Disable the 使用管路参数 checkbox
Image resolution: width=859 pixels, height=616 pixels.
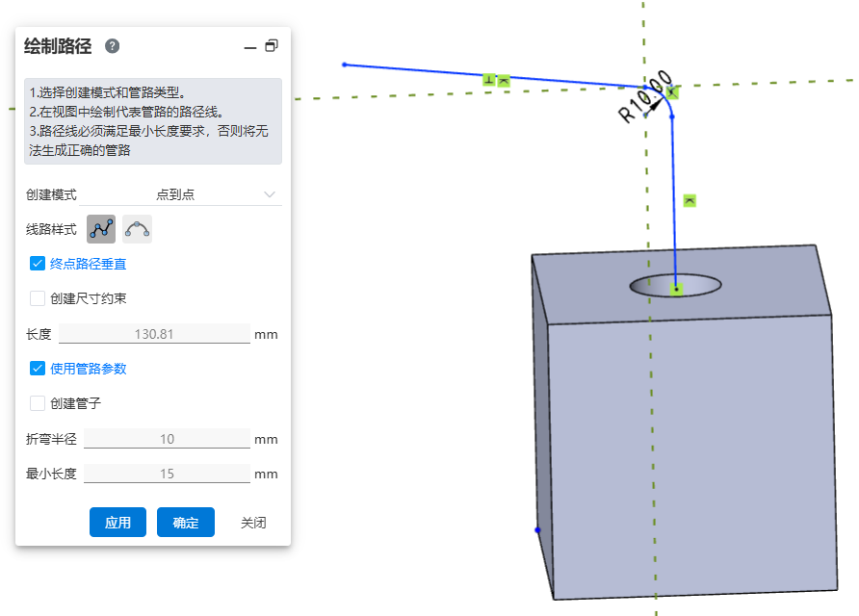pyautogui.click(x=39, y=368)
